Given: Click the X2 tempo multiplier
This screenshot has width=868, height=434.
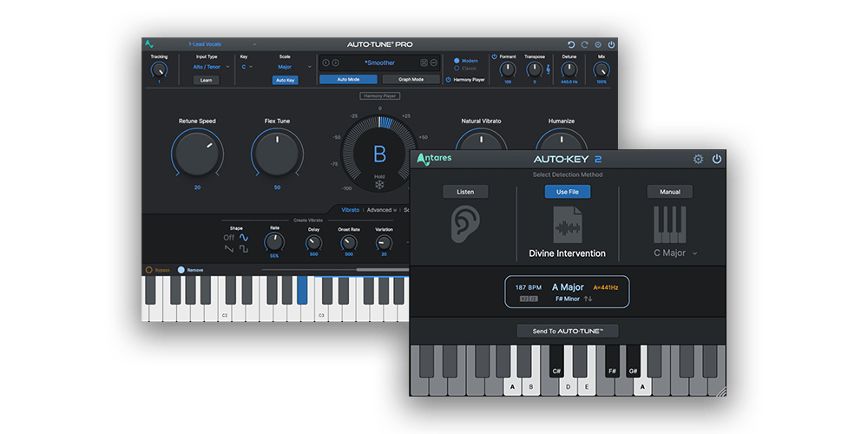Looking at the screenshot, I should click(x=523, y=299).
